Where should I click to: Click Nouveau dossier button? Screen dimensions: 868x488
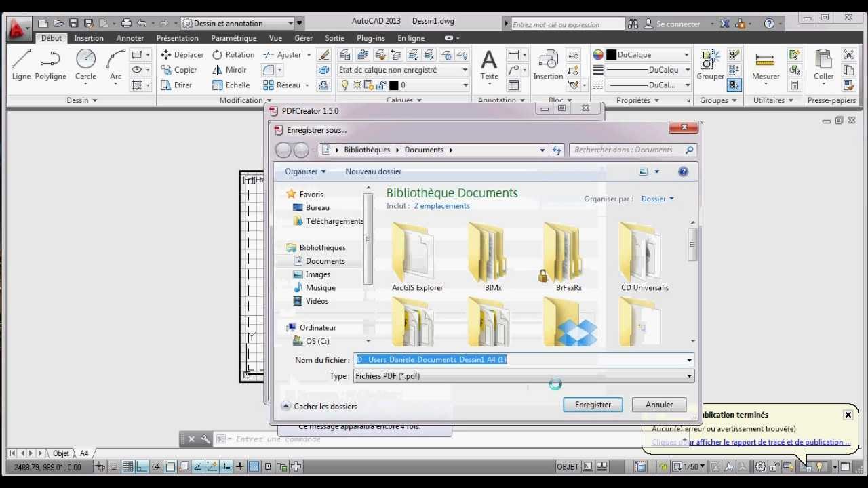(x=373, y=171)
